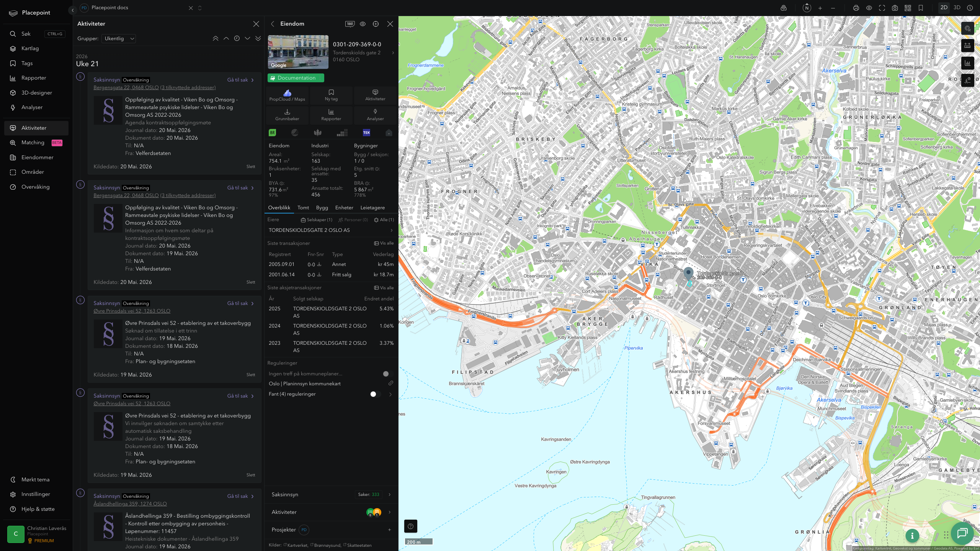Screen dimensions: 980x551
Task: Toggle the Fant (4) reguleringer switch
Action: (375, 394)
